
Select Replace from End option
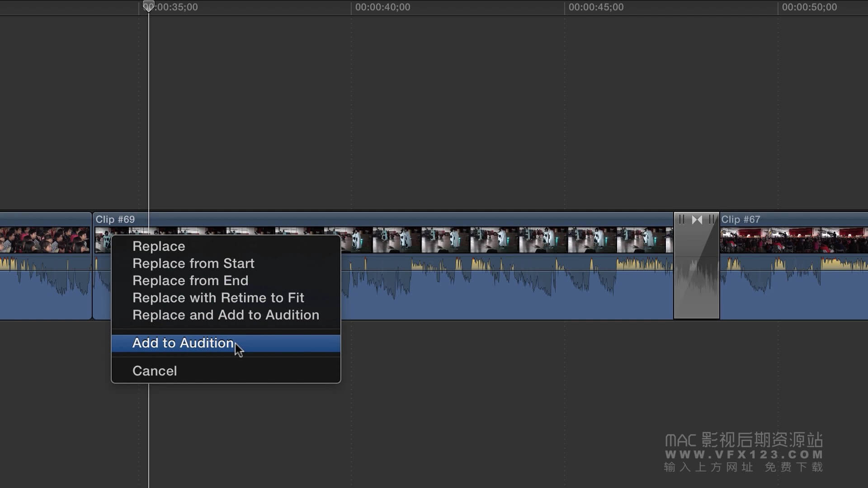tap(226, 281)
